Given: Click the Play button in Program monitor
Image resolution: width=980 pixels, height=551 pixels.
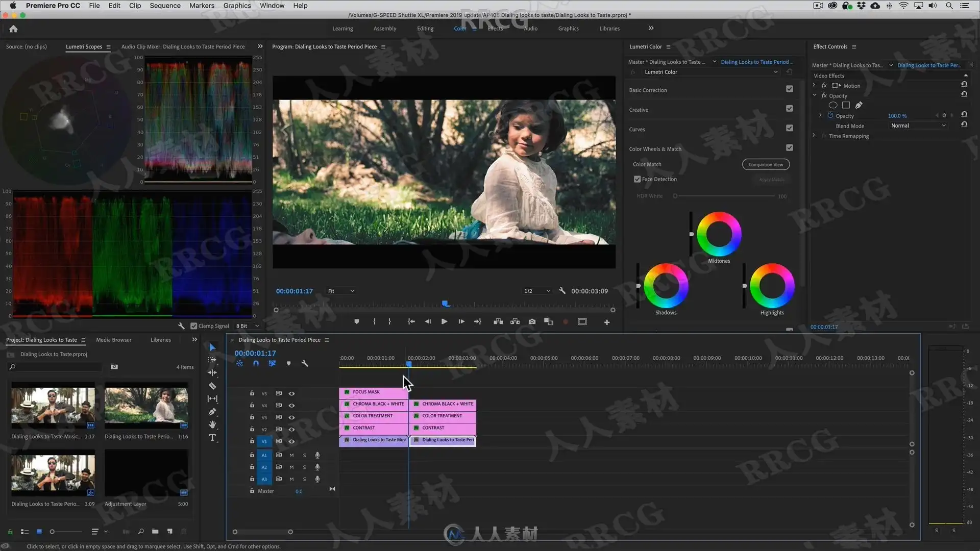Looking at the screenshot, I should click(444, 321).
